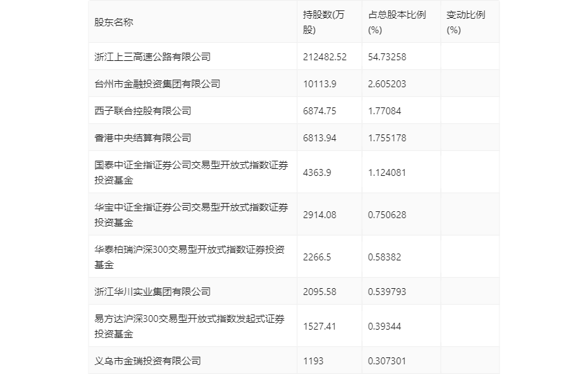Viewport: 588px width, 374px height.
Task: Click the 持股数(万股) column header
Action: point(323,22)
